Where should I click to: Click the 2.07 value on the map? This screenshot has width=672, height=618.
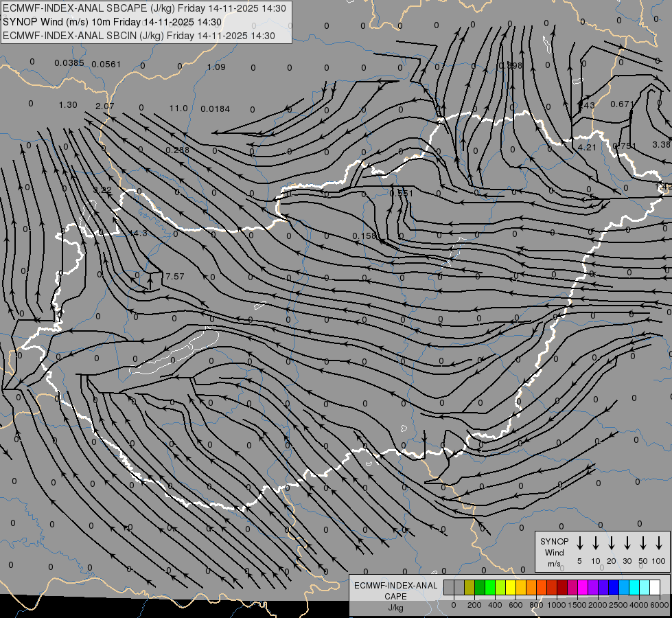tap(104, 106)
